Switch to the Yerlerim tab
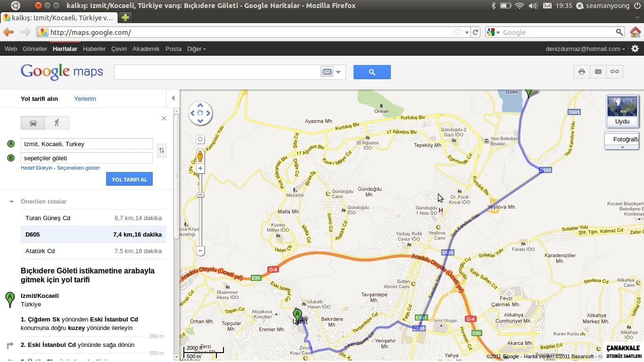Image resolution: width=644 pixels, height=362 pixels. (x=85, y=99)
